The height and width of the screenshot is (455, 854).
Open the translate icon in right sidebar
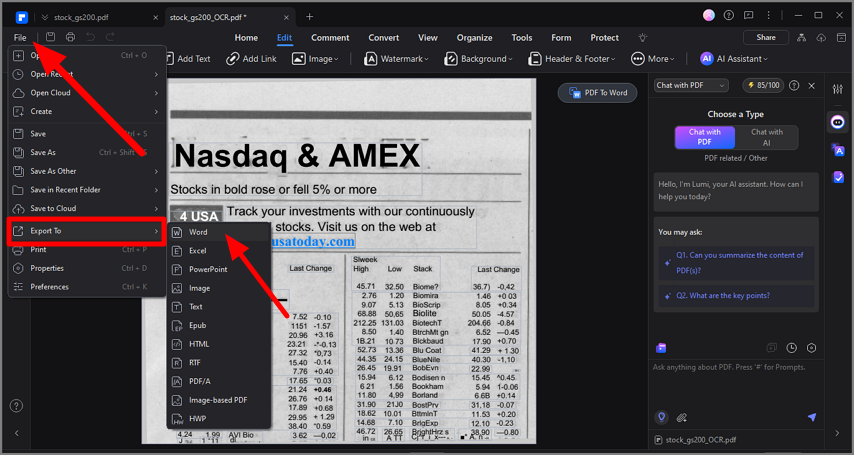[838, 149]
